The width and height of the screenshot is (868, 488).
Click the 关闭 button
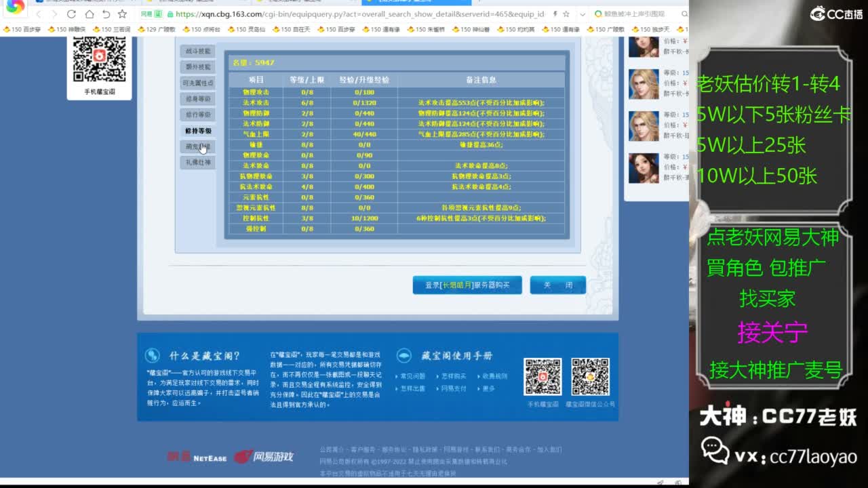click(x=557, y=285)
